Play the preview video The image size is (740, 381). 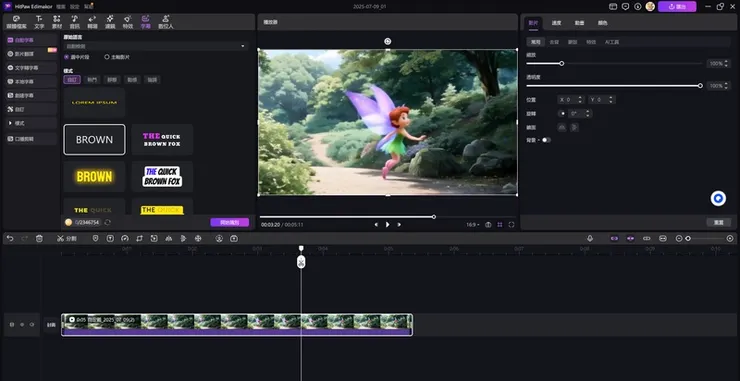(387, 225)
